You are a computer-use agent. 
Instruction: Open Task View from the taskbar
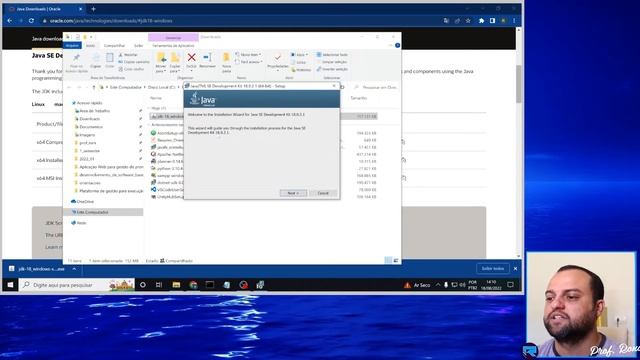159,284
